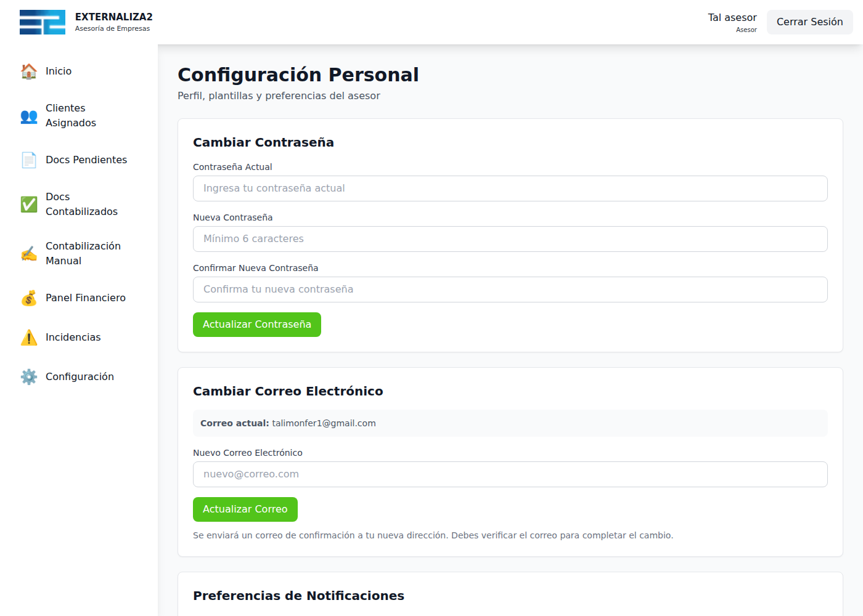863x616 pixels.
Task: Click the Externaliza2 logo in header
Action: [43, 22]
